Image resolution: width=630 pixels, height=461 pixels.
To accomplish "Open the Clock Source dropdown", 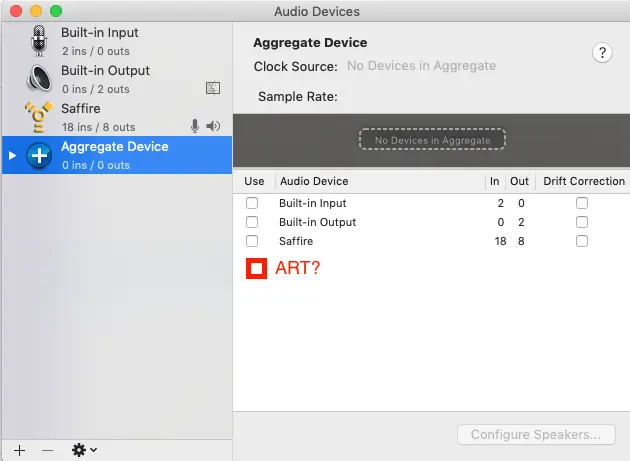I will (421, 66).
